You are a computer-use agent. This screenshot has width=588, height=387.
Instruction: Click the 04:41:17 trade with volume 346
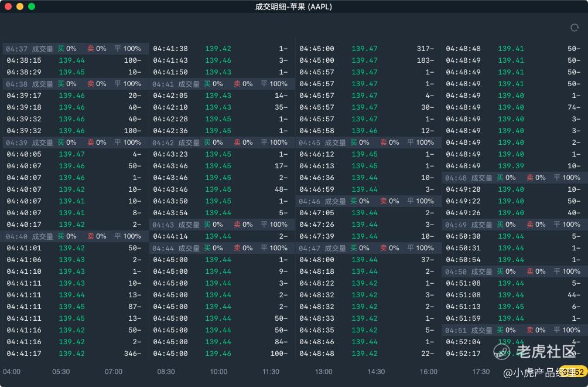pos(76,354)
